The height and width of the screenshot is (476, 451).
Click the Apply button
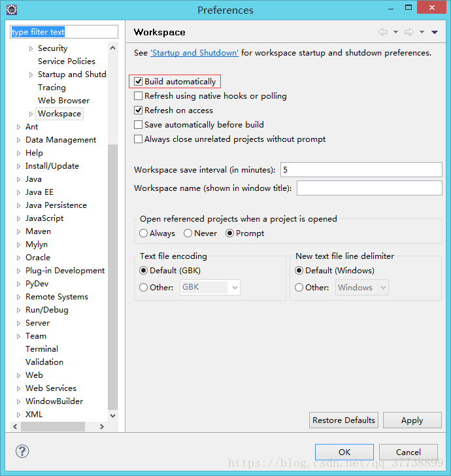[x=412, y=420]
